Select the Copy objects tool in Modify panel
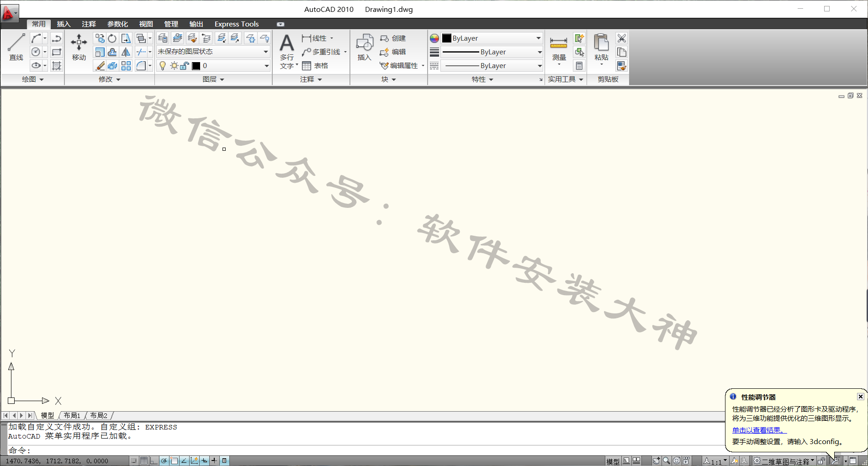Image resolution: width=868 pixels, height=466 pixels. [100, 38]
